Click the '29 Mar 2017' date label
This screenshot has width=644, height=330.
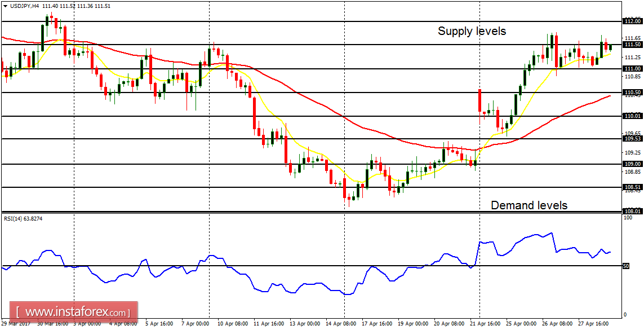tap(15, 324)
